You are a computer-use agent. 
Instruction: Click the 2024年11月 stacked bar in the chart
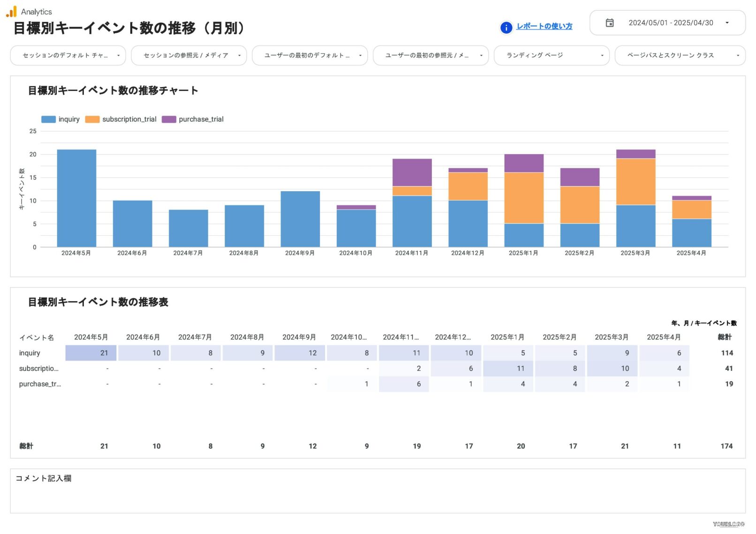(411, 202)
